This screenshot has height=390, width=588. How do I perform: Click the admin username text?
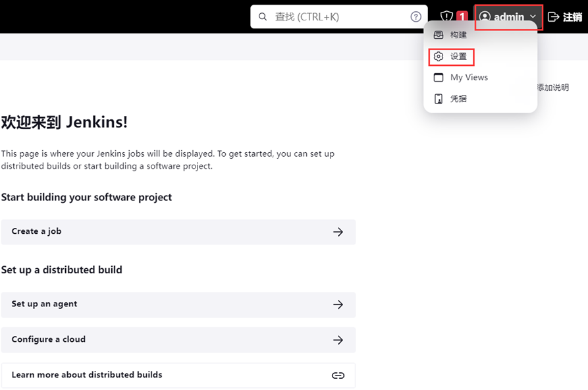pos(509,17)
